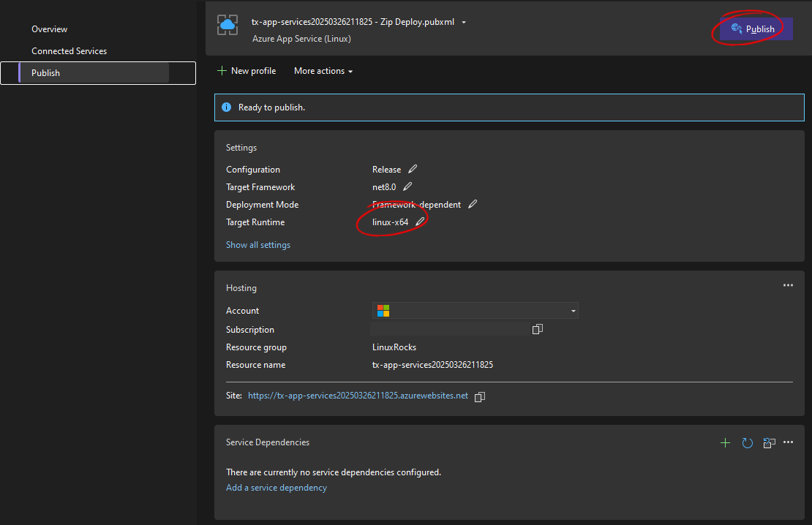Refresh service dependencies with the circular arrow icon
The image size is (812, 525).
click(x=747, y=442)
